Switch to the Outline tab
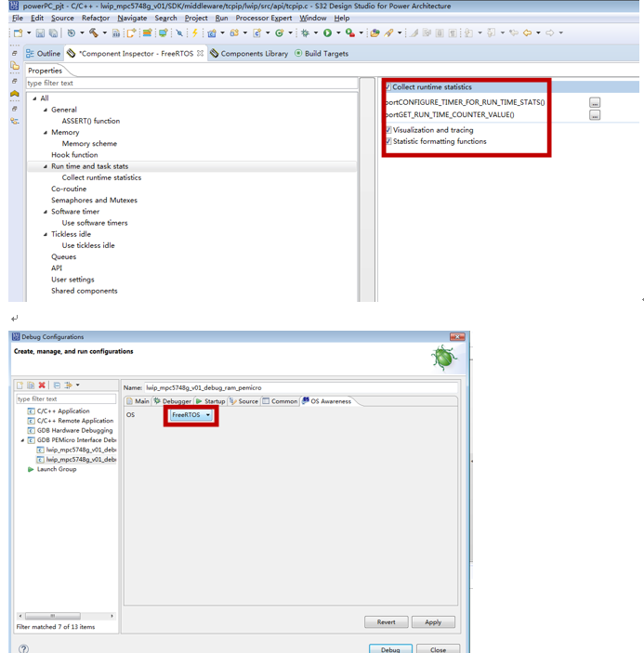 [x=44, y=53]
